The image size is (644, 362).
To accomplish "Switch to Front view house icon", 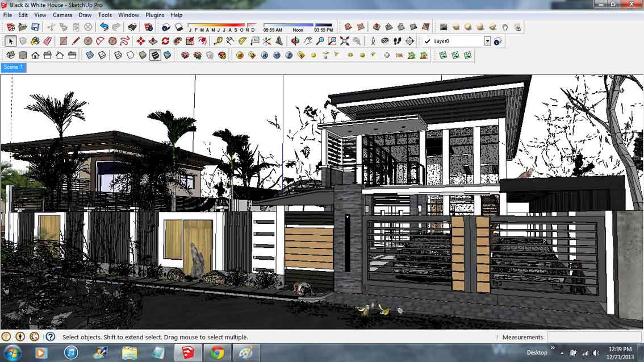I will click(x=35, y=55).
